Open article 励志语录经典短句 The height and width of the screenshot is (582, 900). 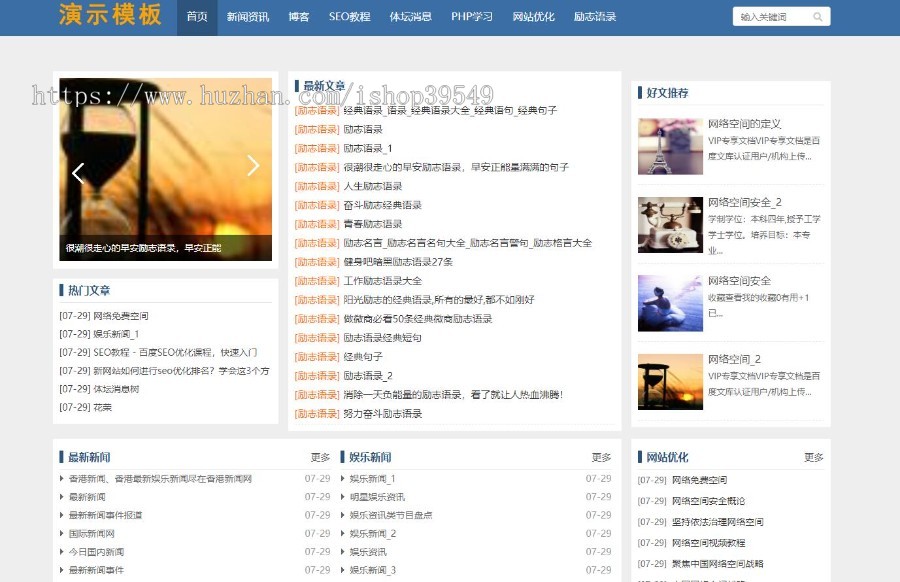click(x=382, y=338)
